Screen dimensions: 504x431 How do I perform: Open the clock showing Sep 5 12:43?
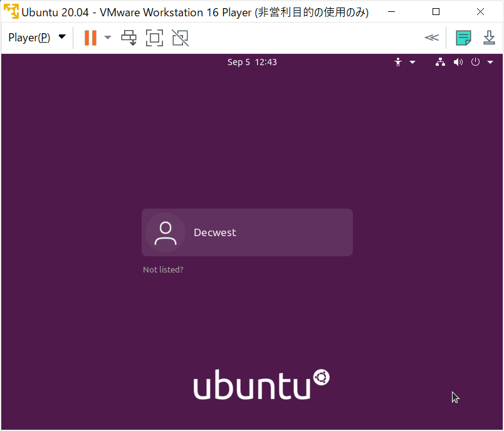point(252,62)
